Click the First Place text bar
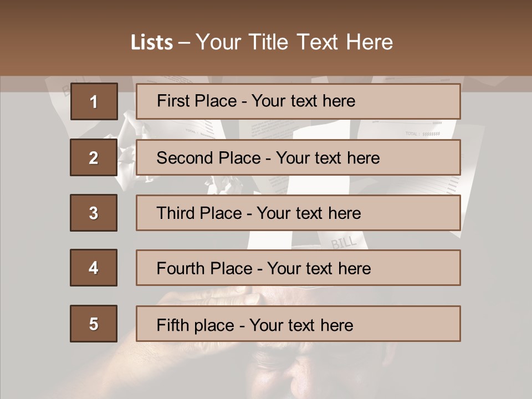The height and width of the screenshot is (399, 532). click(298, 101)
